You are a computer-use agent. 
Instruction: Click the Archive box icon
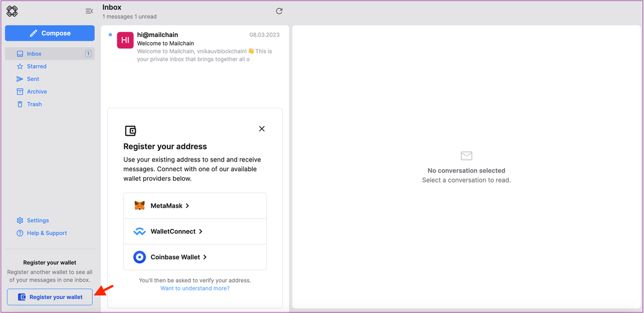click(x=20, y=92)
